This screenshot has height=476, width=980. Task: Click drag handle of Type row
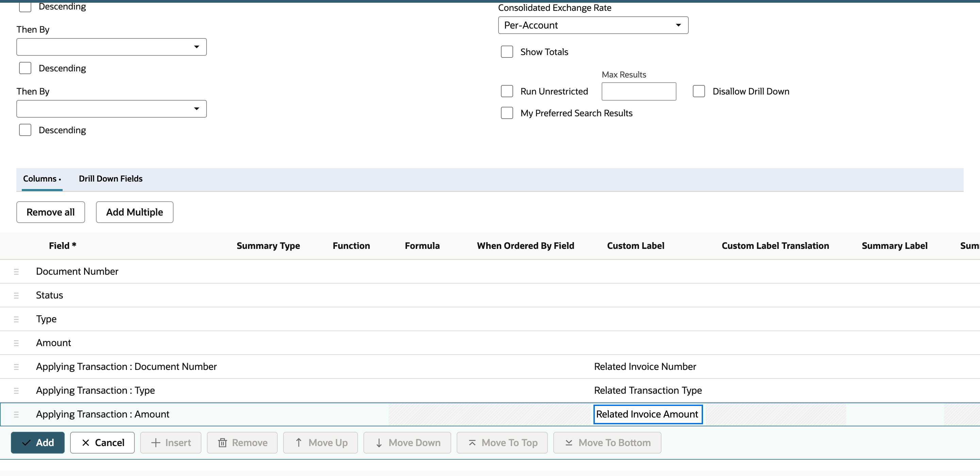pyautogui.click(x=16, y=319)
